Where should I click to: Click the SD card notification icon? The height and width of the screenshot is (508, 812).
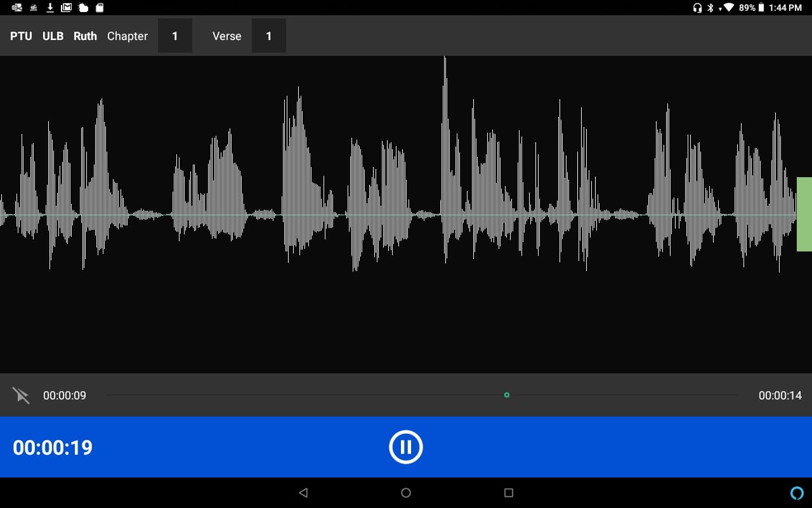click(100, 8)
